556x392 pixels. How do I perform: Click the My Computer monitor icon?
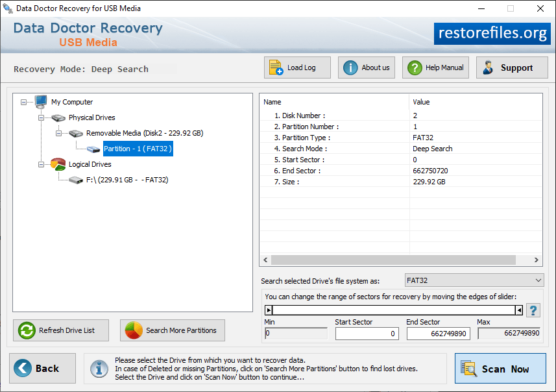tap(41, 102)
